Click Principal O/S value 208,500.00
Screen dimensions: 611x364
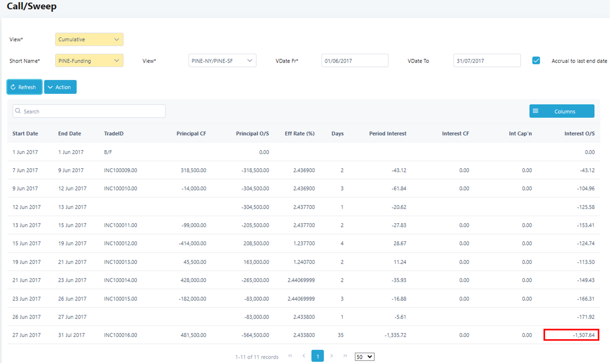pyautogui.click(x=256, y=243)
